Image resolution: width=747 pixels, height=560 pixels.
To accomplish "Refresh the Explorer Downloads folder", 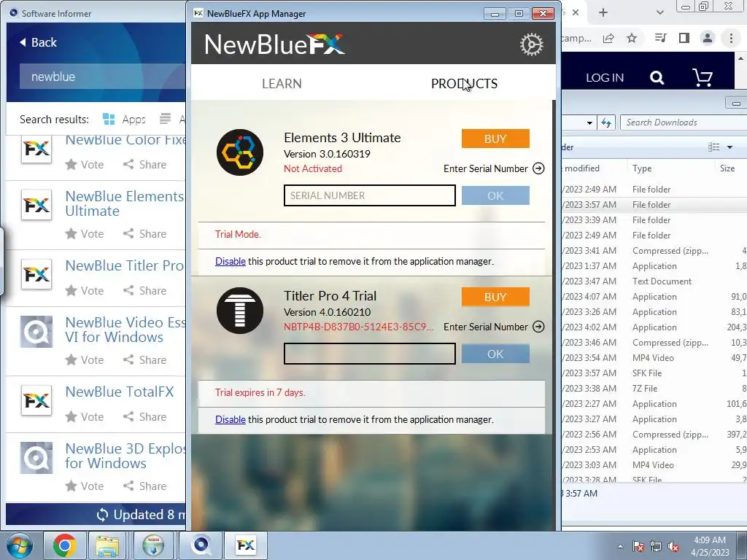I will (x=606, y=122).
